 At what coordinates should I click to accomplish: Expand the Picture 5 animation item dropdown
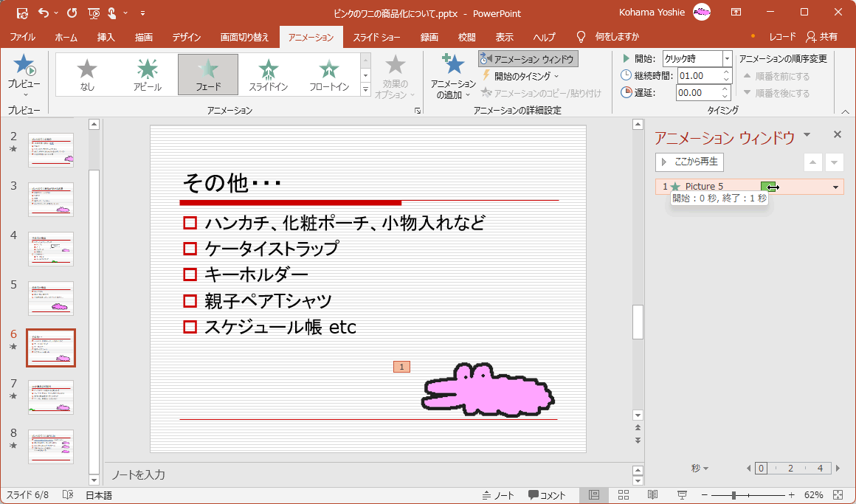tap(835, 187)
